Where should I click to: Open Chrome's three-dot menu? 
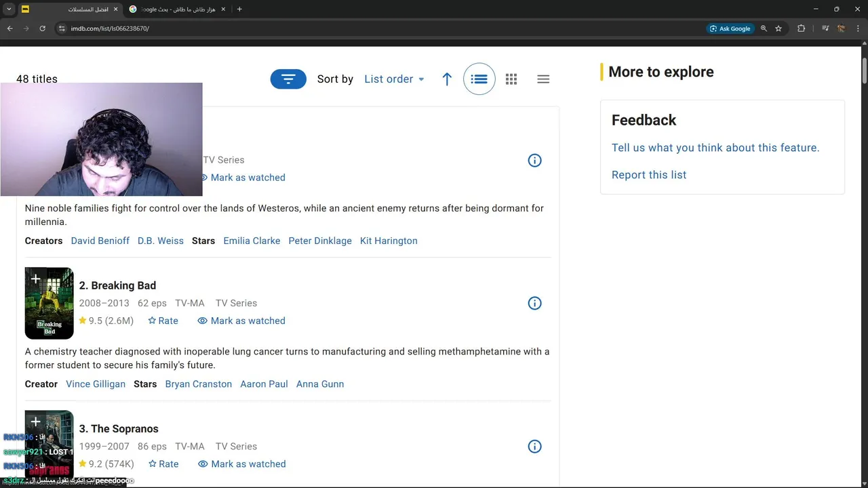(858, 28)
